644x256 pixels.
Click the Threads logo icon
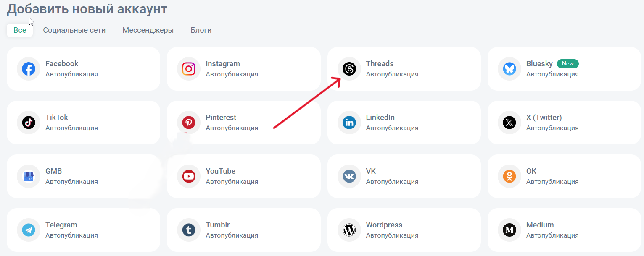tap(349, 69)
